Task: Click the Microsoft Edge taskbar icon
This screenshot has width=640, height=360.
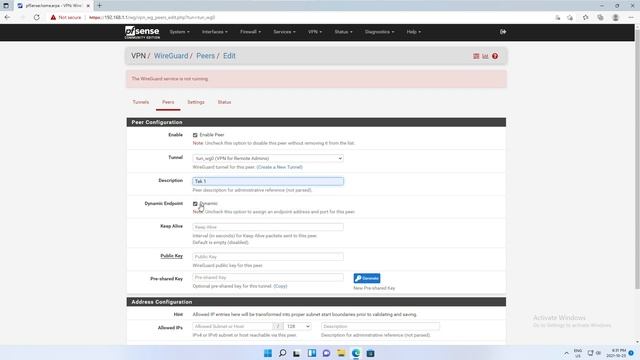Action: coord(356,353)
